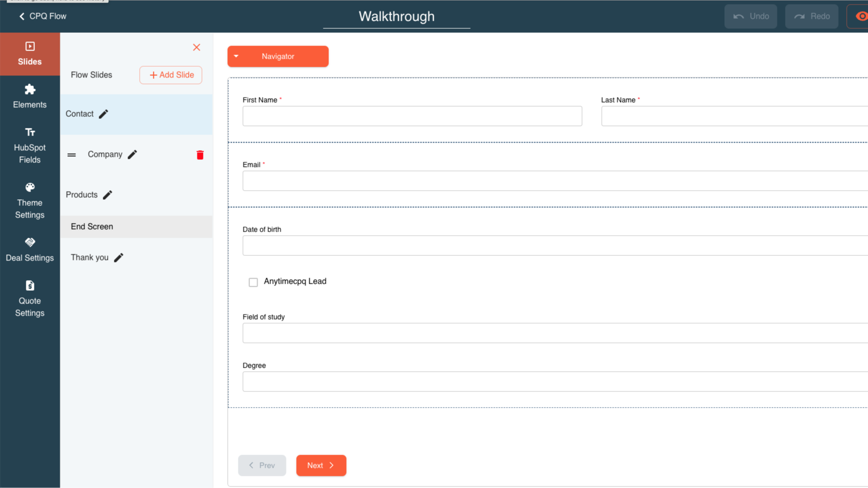Open Deal Settings handshake panel

(x=30, y=250)
